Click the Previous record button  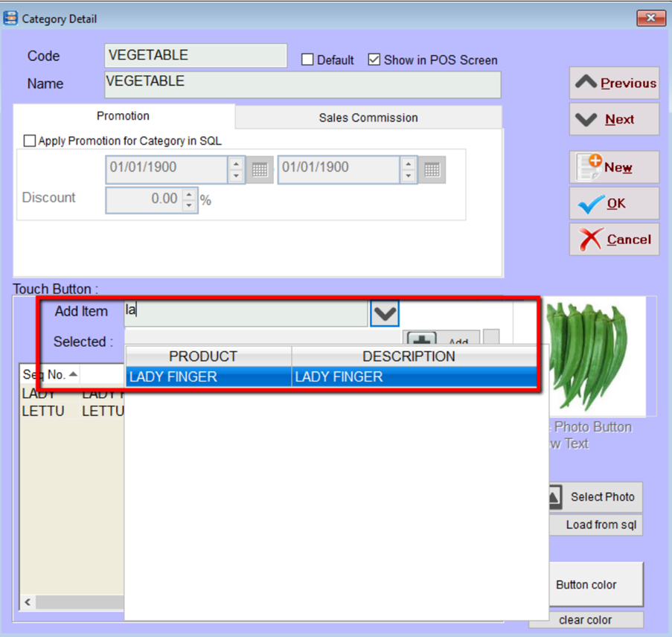point(614,83)
